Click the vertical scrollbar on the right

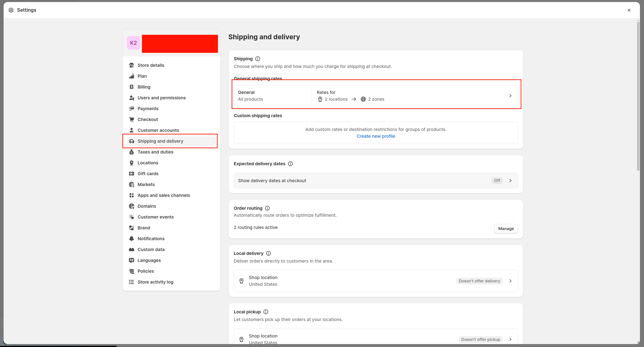point(638,96)
